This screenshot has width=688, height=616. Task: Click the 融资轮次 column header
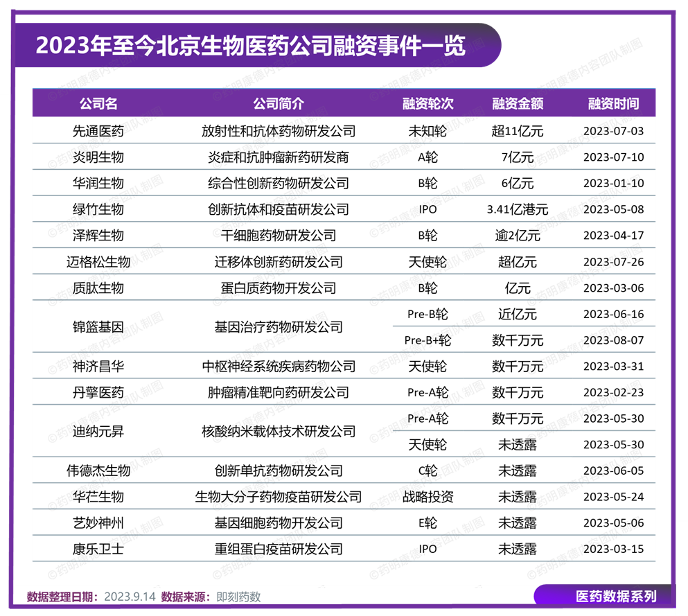click(x=427, y=103)
